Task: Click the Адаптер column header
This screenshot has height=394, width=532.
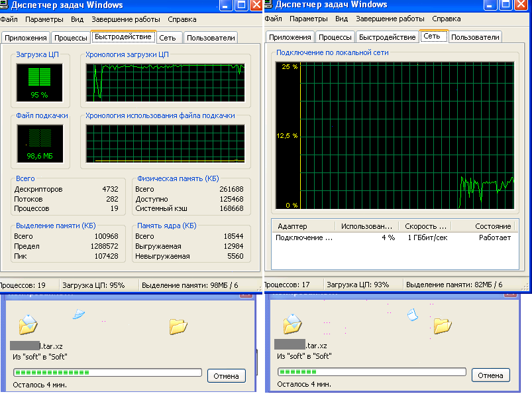Action: pos(303,226)
